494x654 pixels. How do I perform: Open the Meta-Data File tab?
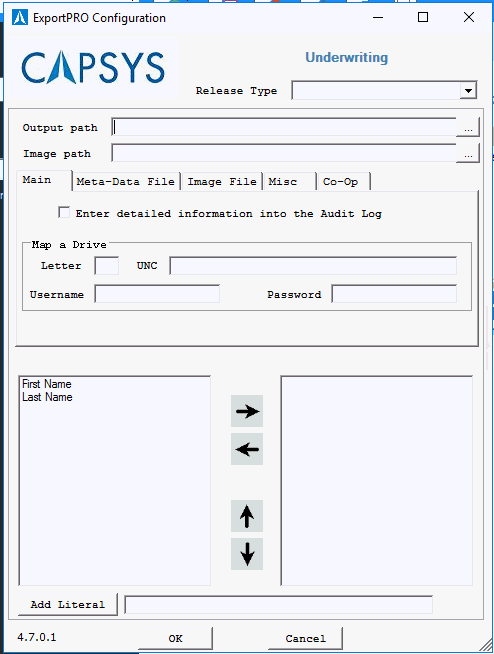pyautogui.click(x=126, y=181)
